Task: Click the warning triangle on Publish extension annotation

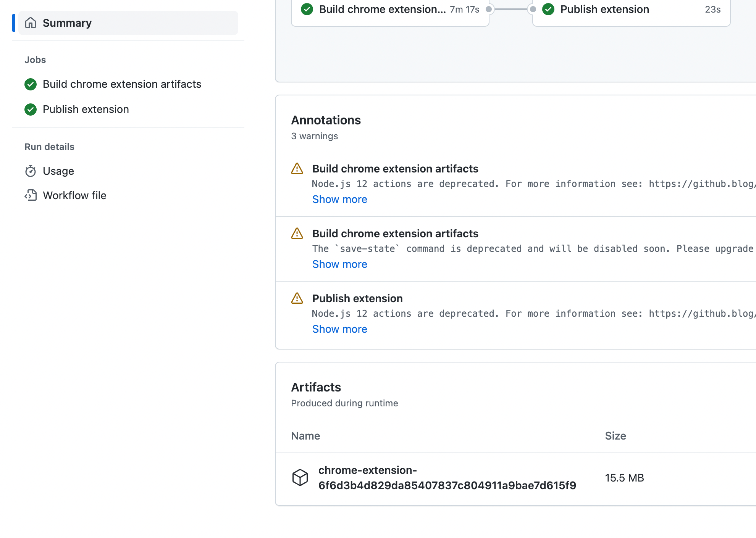Action: [297, 298]
